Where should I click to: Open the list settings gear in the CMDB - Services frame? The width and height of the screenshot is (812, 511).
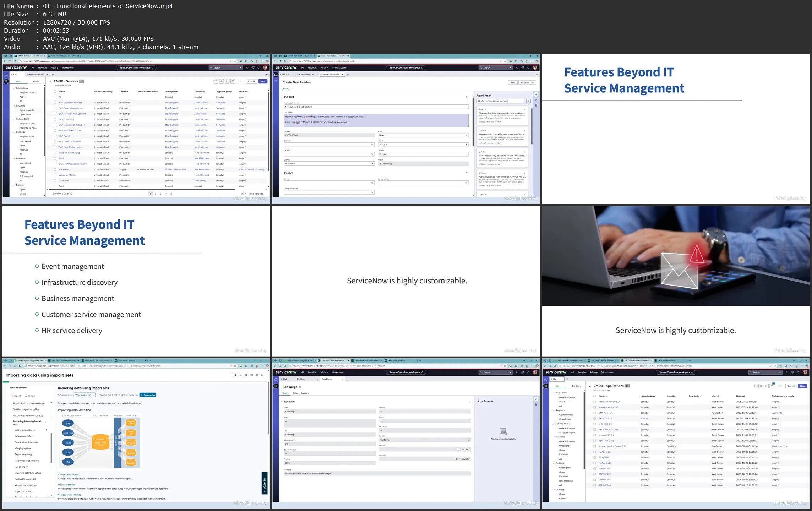pos(221,81)
